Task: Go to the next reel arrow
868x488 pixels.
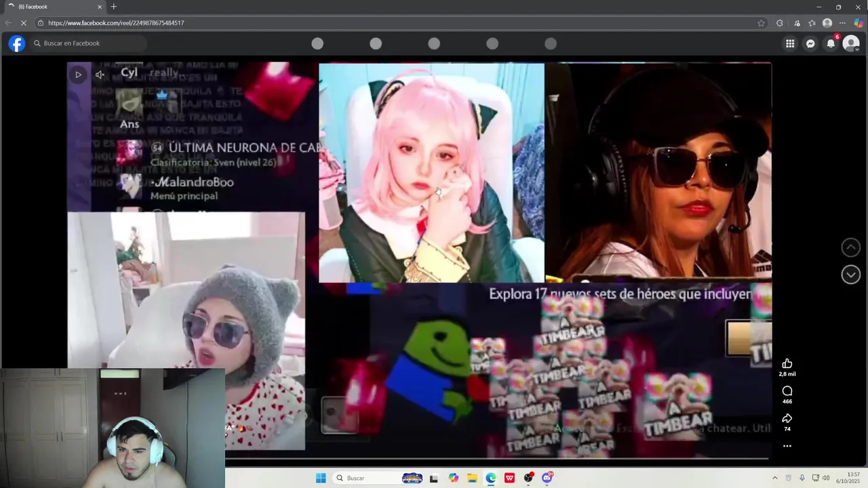Action: pos(851,274)
